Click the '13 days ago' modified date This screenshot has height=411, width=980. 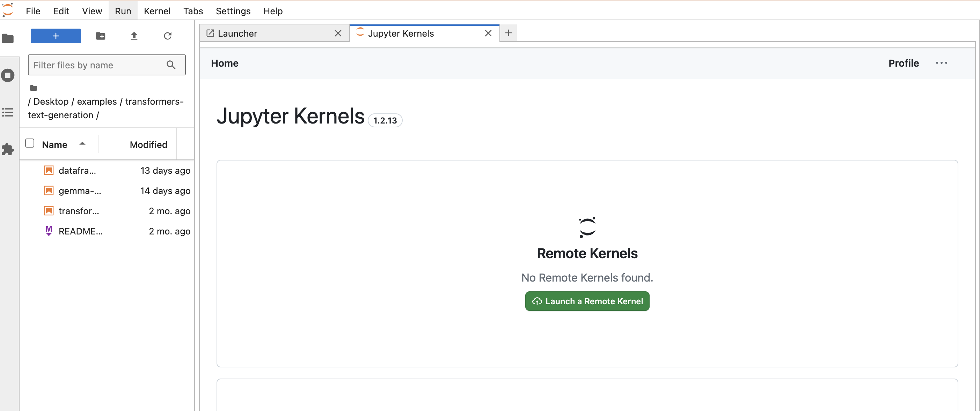[165, 170]
